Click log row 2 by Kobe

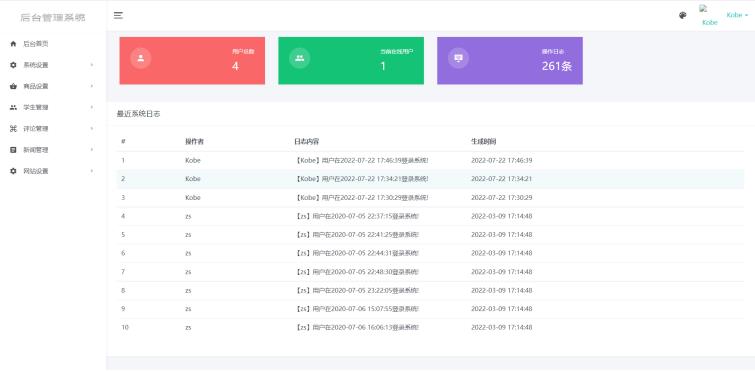point(430,179)
